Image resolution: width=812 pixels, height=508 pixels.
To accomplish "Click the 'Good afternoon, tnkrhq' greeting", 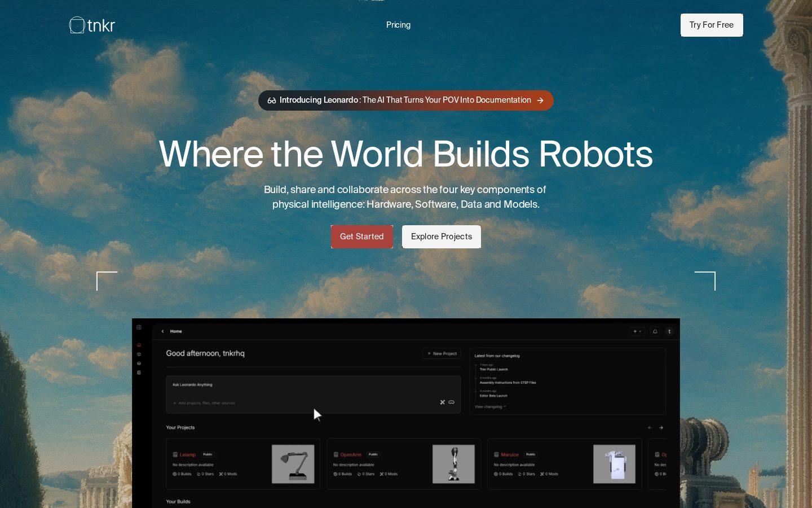I will coord(205,353).
